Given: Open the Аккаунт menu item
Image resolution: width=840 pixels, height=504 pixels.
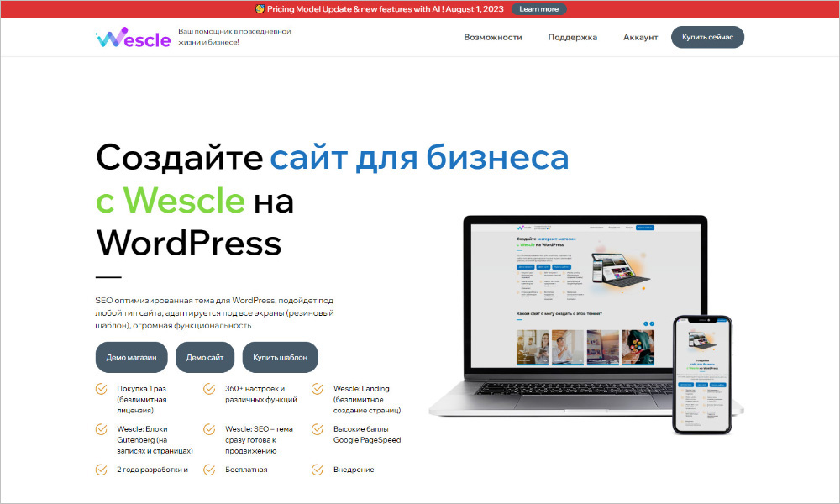Looking at the screenshot, I should pos(641,38).
